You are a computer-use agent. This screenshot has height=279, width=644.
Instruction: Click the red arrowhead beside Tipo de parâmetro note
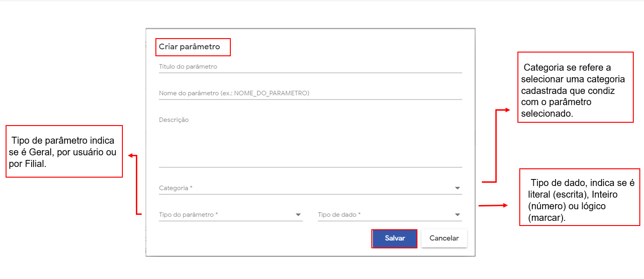(131, 156)
